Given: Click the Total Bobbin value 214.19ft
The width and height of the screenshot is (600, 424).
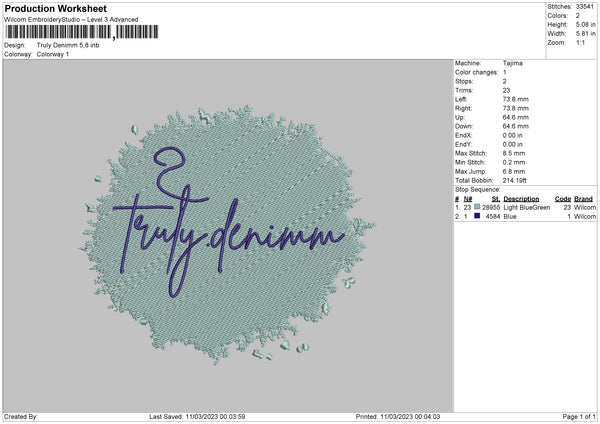Looking at the screenshot, I should pos(515,179).
